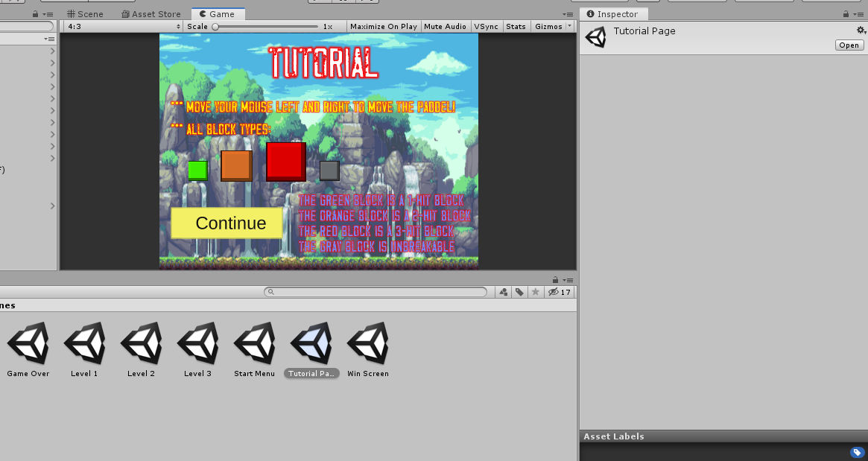The width and height of the screenshot is (868, 461).
Task: Click the info icon on the Inspector tab
Action: 589,13
